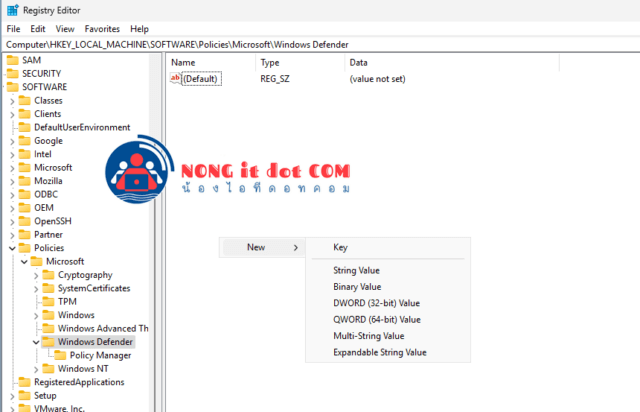Image resolution: width=640 pixels, height=412 pixels.
Task: Expand the Clients key
Action: (12, 115)
